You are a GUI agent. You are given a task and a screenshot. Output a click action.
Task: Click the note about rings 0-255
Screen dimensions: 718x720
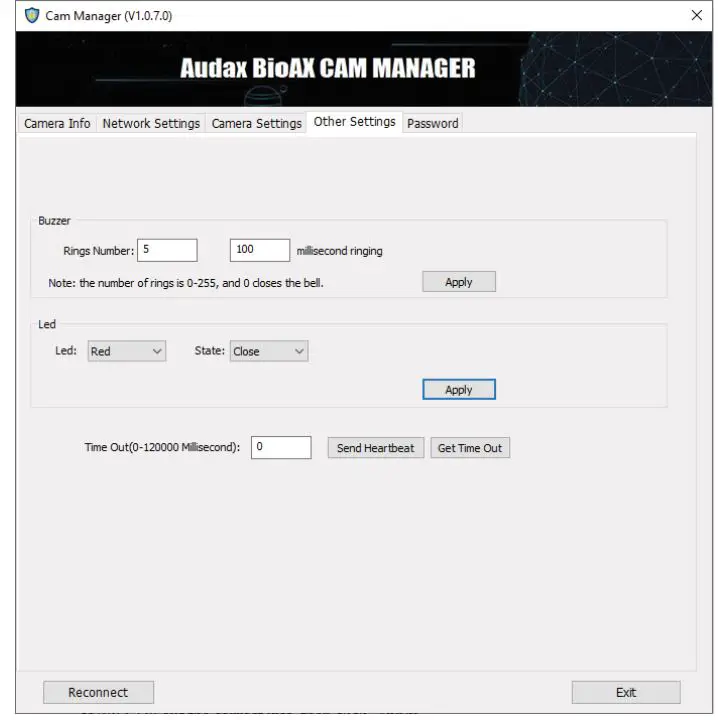[186, 283]
